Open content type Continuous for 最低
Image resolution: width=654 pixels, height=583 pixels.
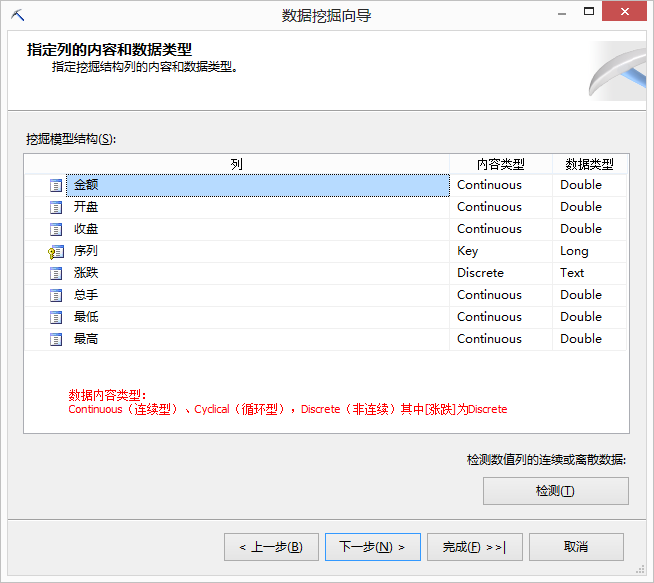[501, 318]
